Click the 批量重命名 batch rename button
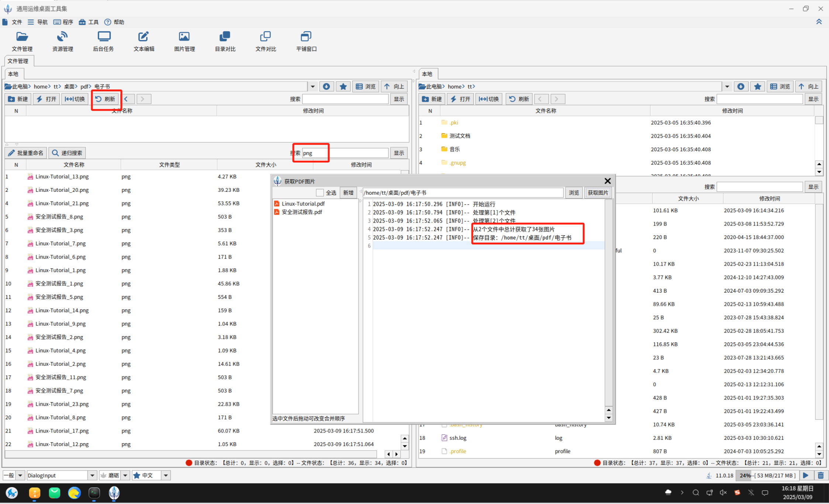This screenshot has height=504, width=829. (x=26, y=153)
